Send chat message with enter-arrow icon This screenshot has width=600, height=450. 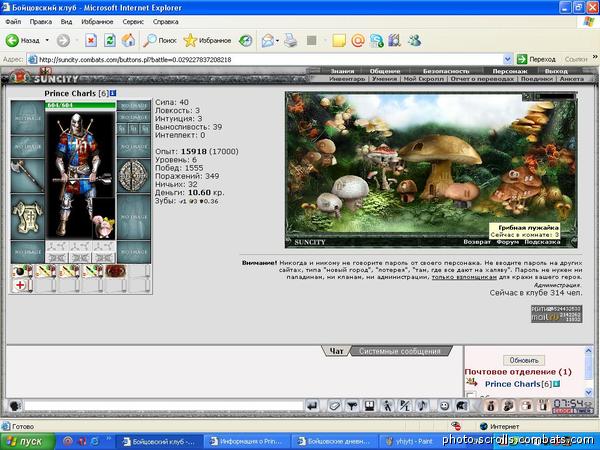312,406
